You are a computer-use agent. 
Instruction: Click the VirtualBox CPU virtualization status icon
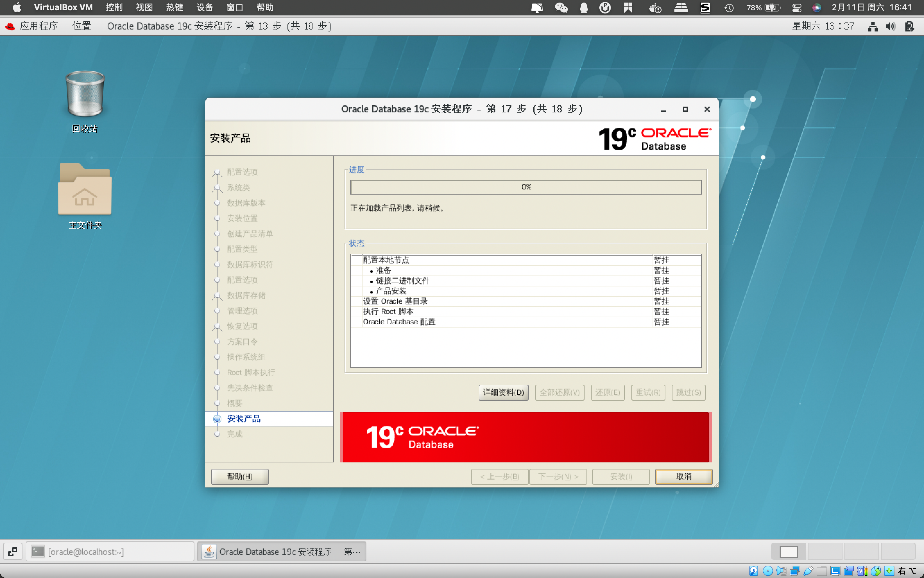tap(862, 571)
